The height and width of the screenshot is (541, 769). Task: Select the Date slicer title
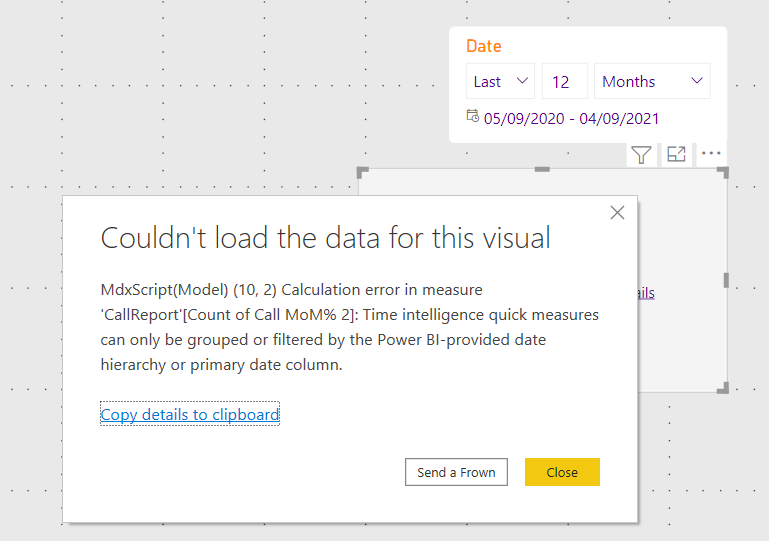[484, 46]
